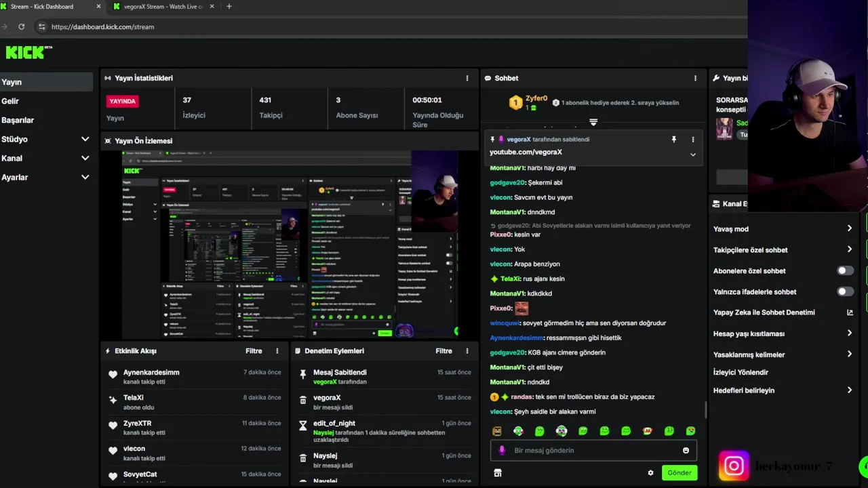Click the purple microphone badge in message box
868x488 pixels.
[502, 450]
